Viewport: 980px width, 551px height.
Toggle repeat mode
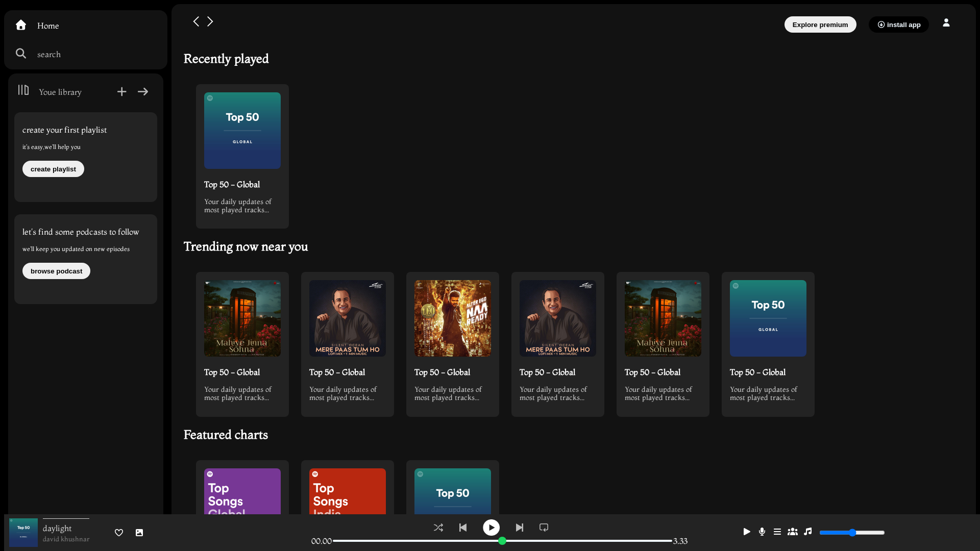pos(544,528)
